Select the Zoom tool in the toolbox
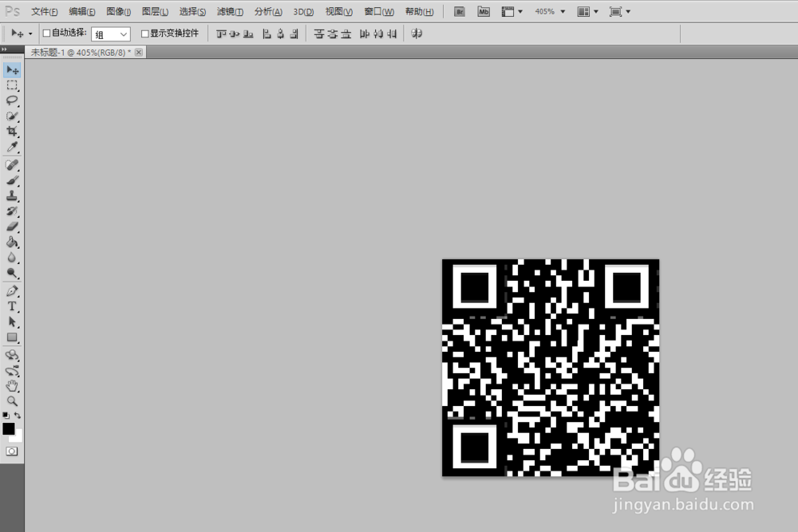 tap(12, 401)
